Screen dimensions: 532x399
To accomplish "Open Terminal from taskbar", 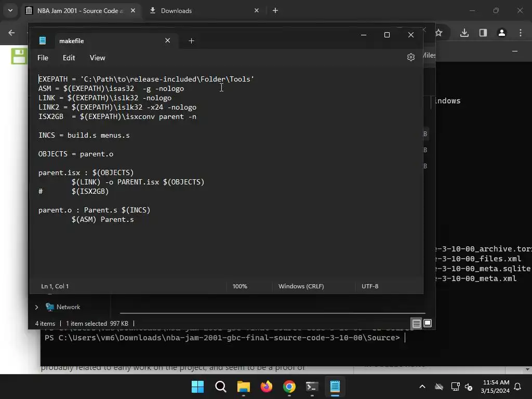I will tap(312, 387).
